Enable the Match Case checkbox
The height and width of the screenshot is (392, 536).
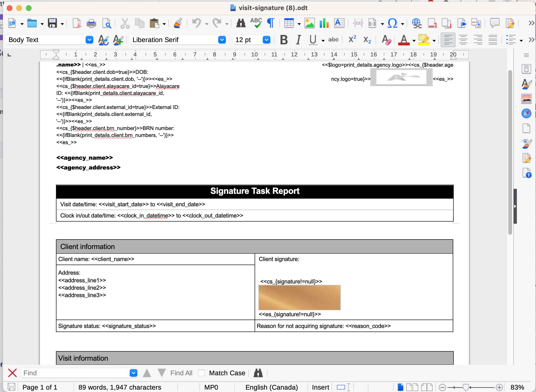pyautogui.click(x=201, y=373)
